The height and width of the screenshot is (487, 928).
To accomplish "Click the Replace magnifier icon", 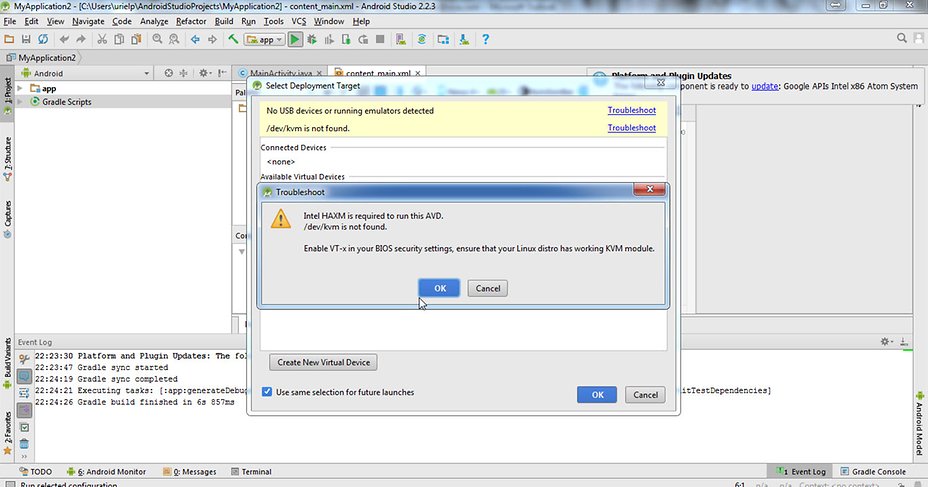I will tap(174, 39).
